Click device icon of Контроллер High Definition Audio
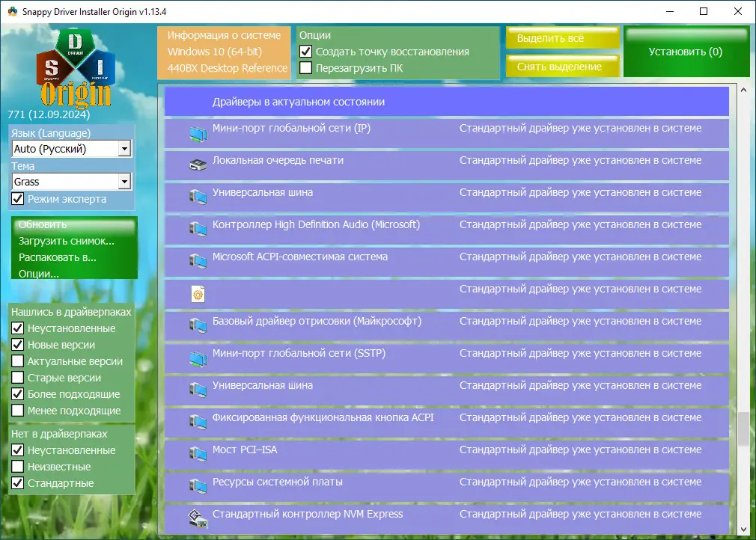This screenshot has height=540, width=756. tap(198, 230)
